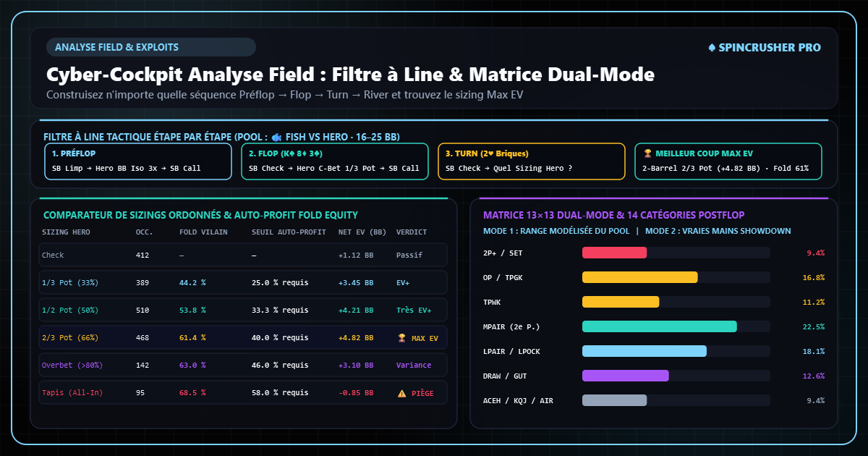The height and width of the screenshot is (456, 868).
Task: Click the NET EV (BB) column header
Action: [x=361, y=232]
